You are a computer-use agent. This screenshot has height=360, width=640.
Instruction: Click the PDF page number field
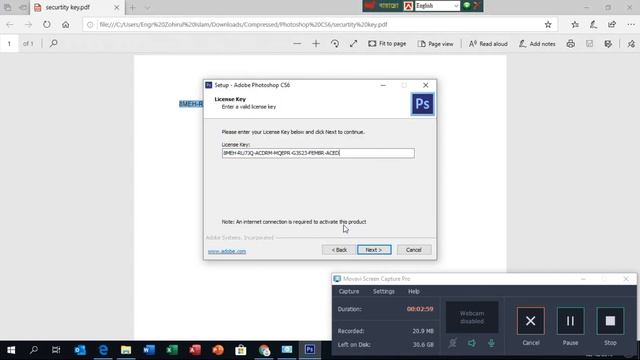(x=9, y=43)
